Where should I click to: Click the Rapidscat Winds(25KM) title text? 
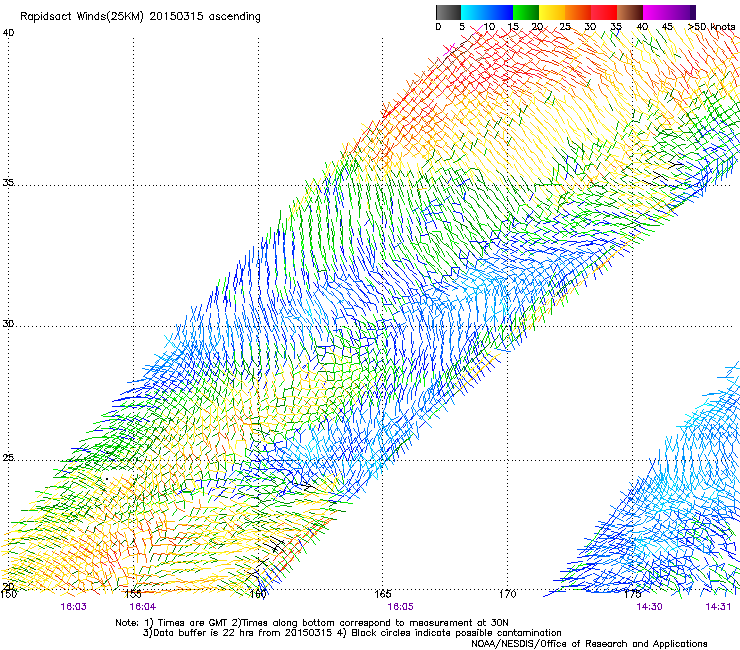point(140,17)
